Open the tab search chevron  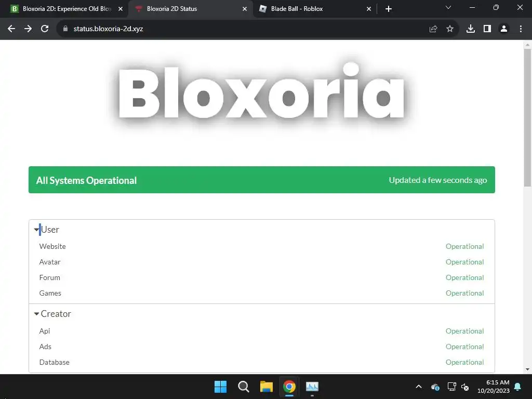(x=448, y=7)
